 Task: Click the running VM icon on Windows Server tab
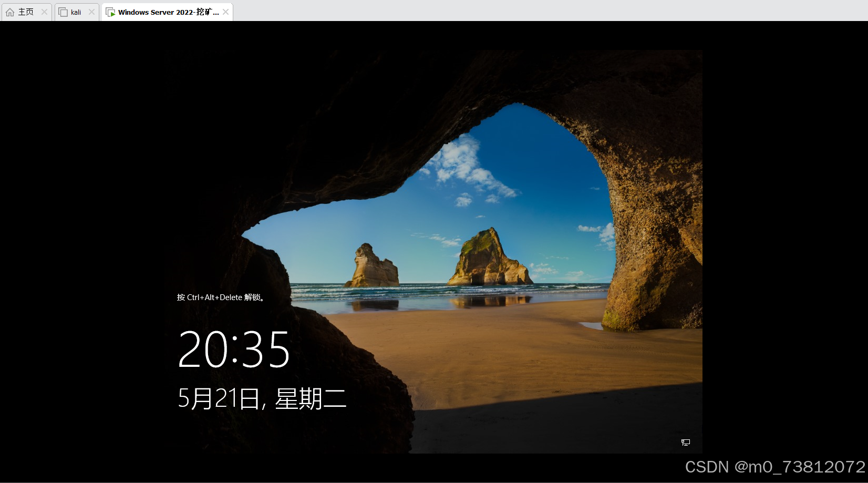[x=110, y=12]
